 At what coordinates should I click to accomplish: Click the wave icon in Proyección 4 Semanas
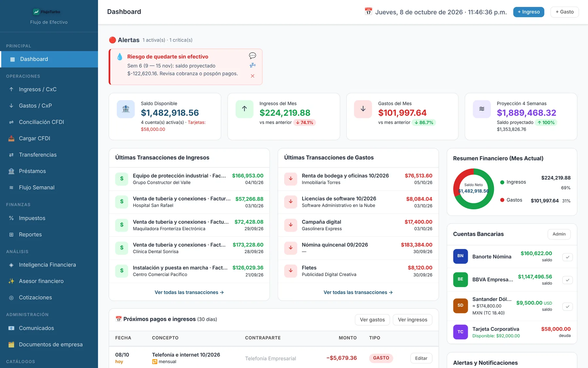[x=482, y=109]
